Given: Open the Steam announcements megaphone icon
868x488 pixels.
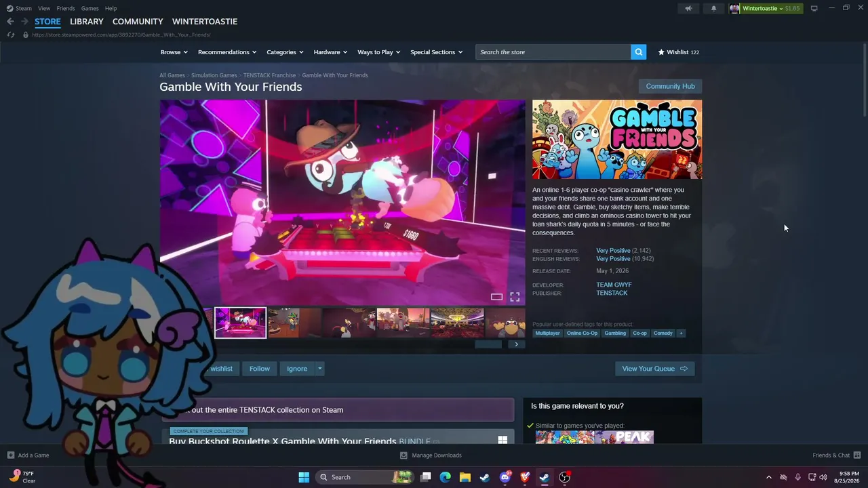Looking at the screenshot, I should [x=688, y=9].
